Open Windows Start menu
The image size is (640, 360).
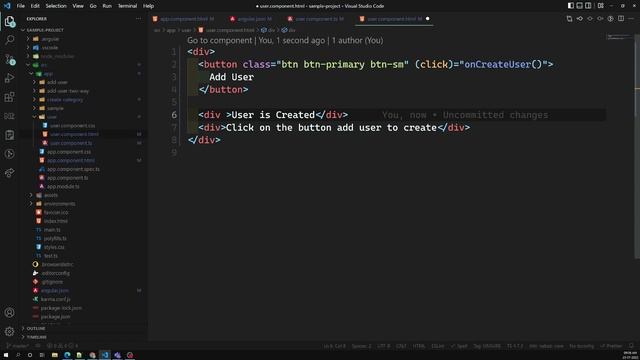(6, 355)
